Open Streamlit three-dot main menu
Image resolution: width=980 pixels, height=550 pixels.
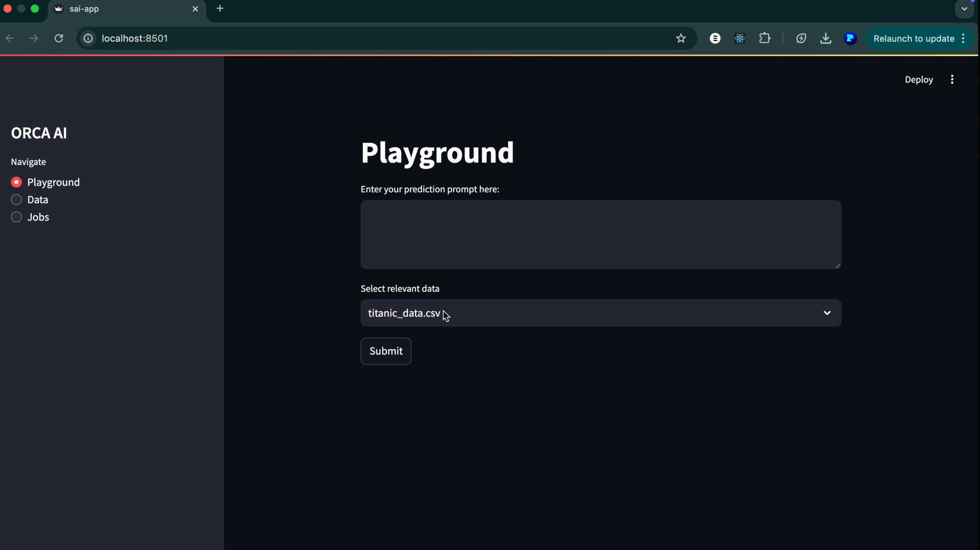(952, 80)
